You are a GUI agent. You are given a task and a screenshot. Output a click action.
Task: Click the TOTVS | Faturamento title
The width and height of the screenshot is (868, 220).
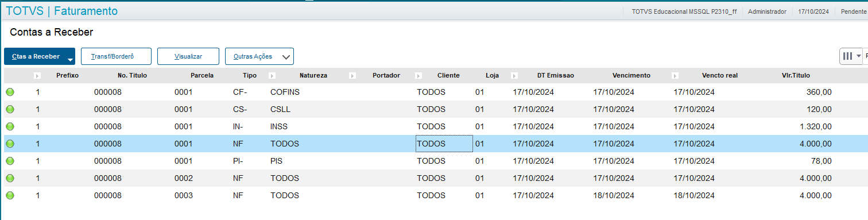pyautogui.click(x=61, y=11)
